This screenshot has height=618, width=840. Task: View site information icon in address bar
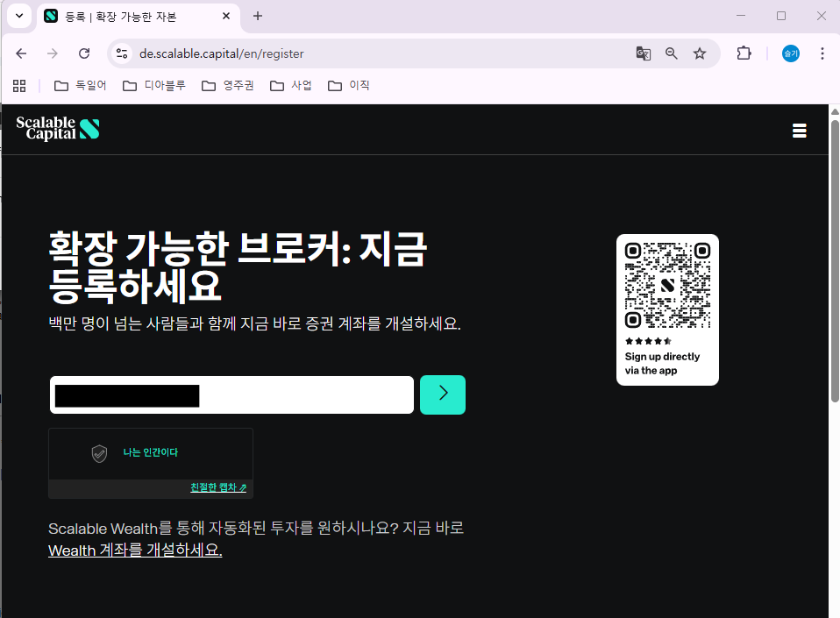[122, 53]
